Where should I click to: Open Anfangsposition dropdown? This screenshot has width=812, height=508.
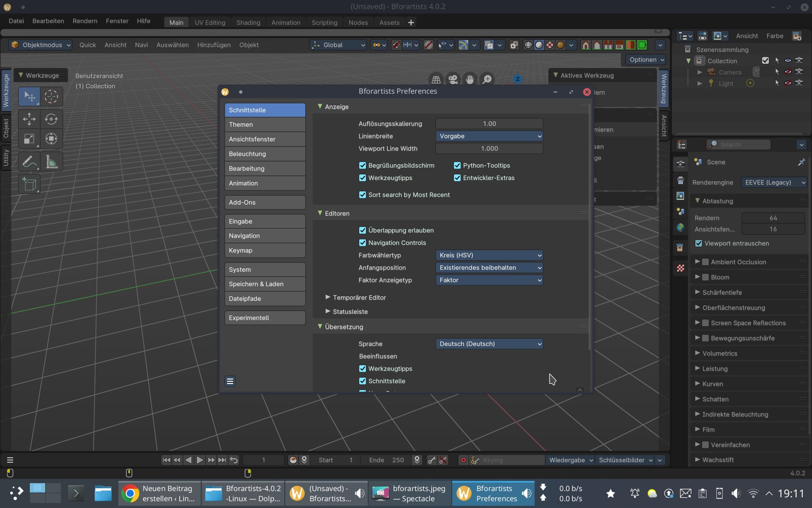(489, 267)
